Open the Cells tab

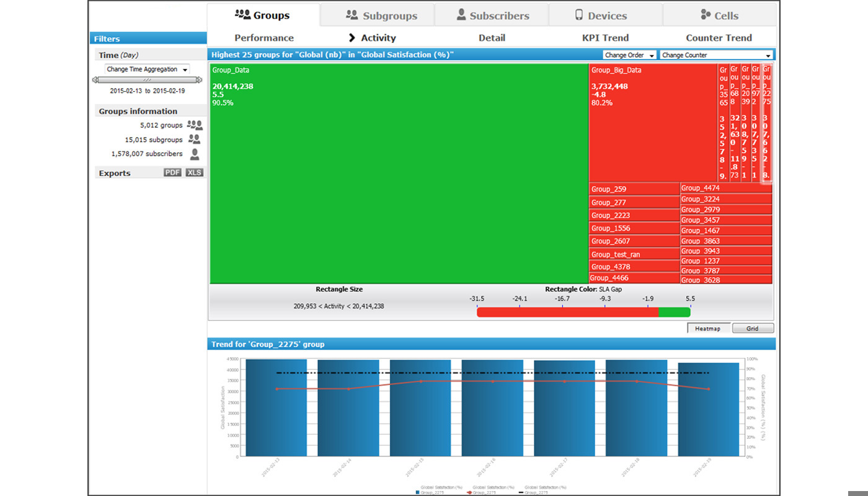tap(719, 15)
